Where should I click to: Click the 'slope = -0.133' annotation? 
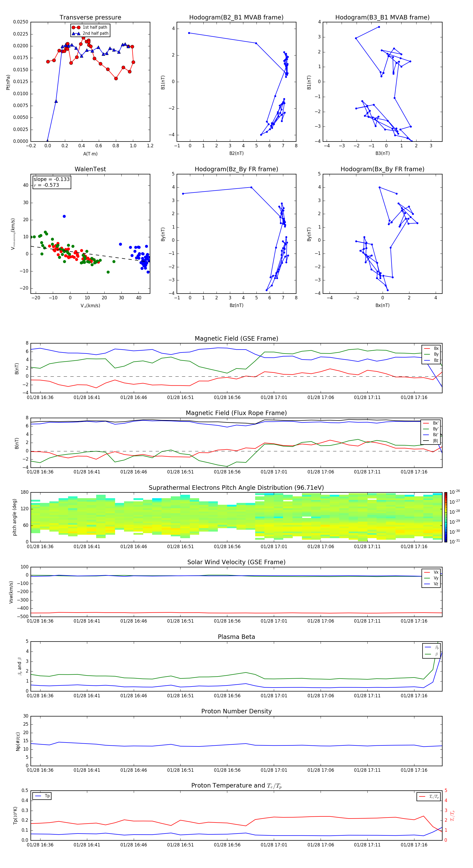[52, 179]
